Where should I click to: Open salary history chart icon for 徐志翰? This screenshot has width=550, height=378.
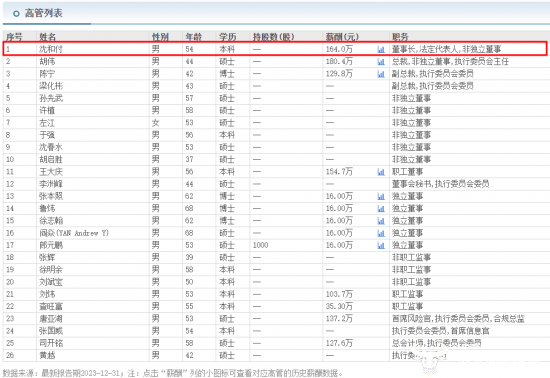pos(381,221)
